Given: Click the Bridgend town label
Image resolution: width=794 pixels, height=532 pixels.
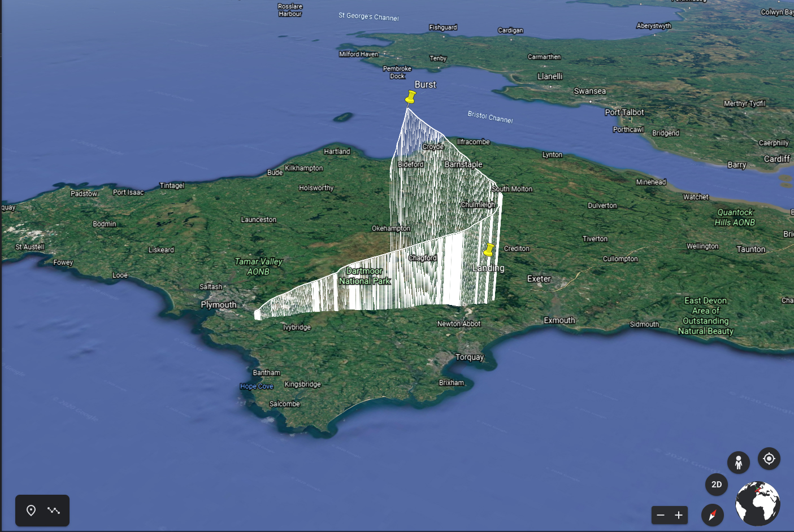Looking at the screenshot, I should (x=666, y=133).
